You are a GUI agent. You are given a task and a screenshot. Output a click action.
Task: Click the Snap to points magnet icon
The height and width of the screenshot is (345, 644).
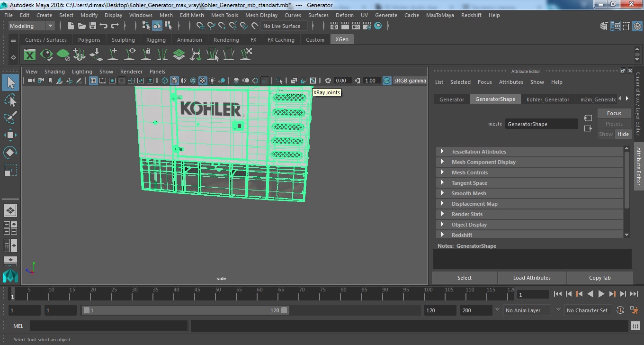(222, 26)
